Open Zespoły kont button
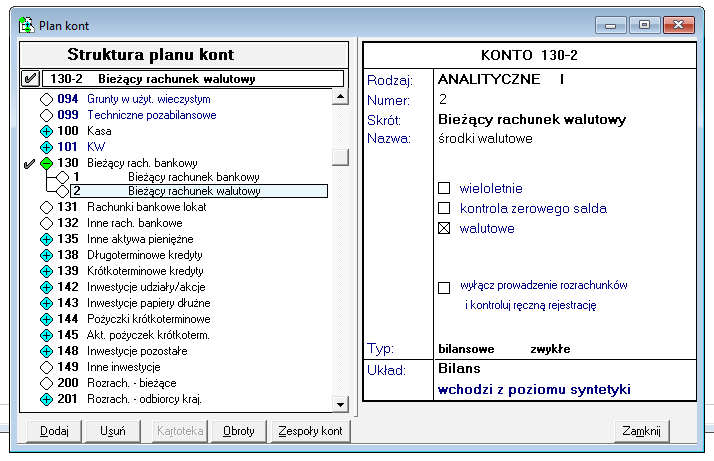 pos(311,431)
